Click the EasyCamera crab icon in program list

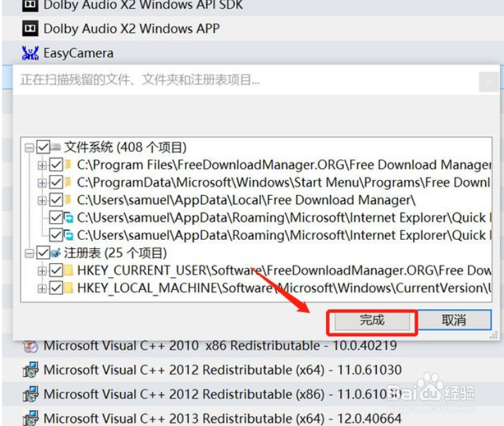coord(30,53)
